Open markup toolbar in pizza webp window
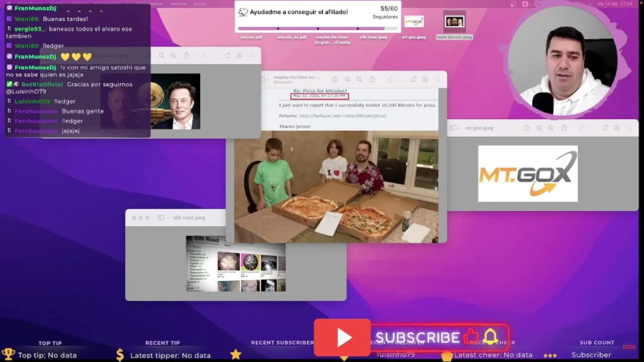Screen dimensions: 644x362 coord(425,79)
